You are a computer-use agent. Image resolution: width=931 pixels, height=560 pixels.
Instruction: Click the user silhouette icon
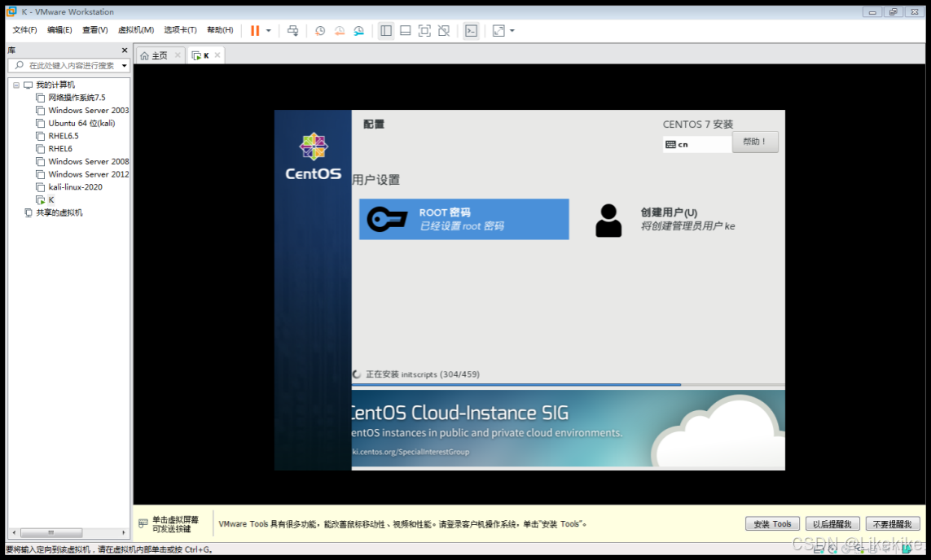tap(608, 221)
